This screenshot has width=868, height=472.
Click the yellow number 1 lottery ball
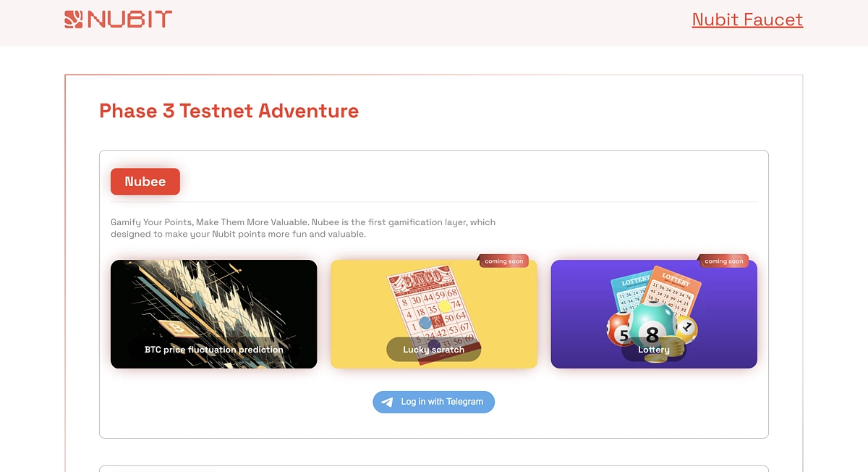pos(685,328)
